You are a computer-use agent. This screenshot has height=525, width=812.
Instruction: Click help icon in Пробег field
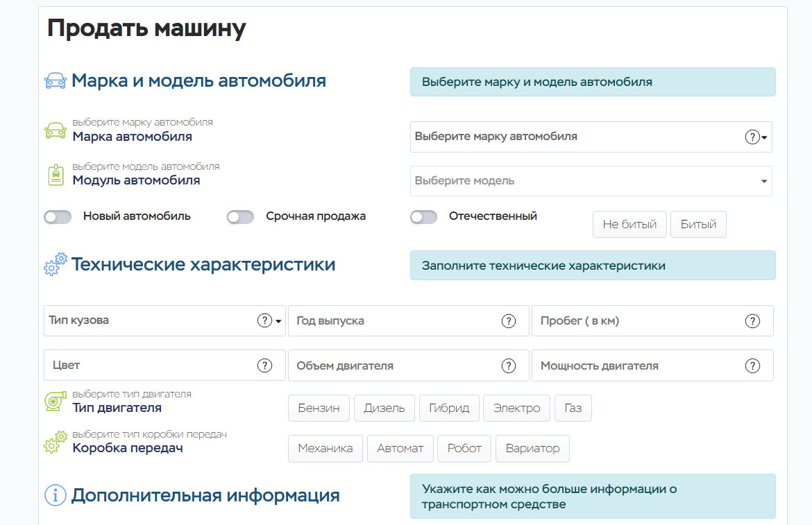752,321
